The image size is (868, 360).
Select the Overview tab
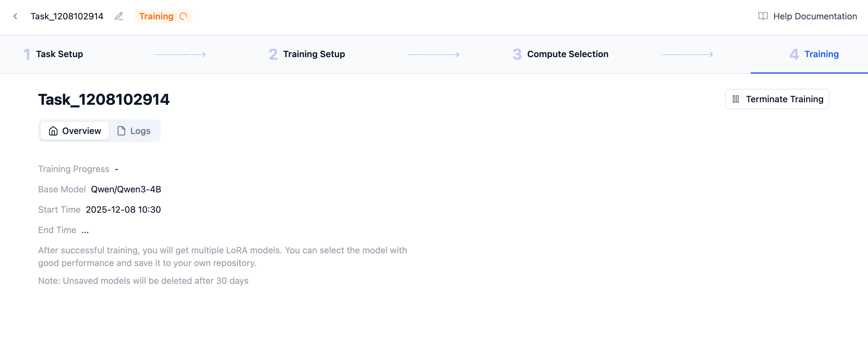tap(74, 131)
